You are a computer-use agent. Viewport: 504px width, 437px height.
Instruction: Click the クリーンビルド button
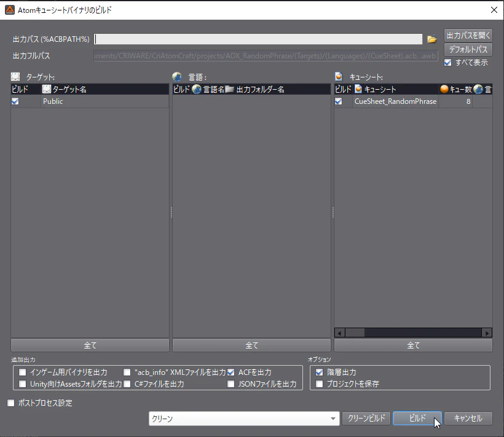click(366, 419)
